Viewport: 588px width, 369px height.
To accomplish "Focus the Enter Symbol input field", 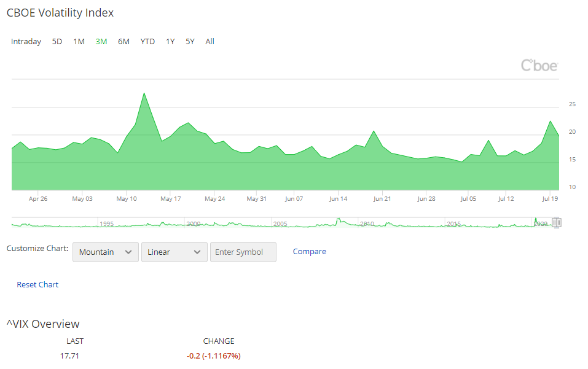I will [x=243, y=252].
